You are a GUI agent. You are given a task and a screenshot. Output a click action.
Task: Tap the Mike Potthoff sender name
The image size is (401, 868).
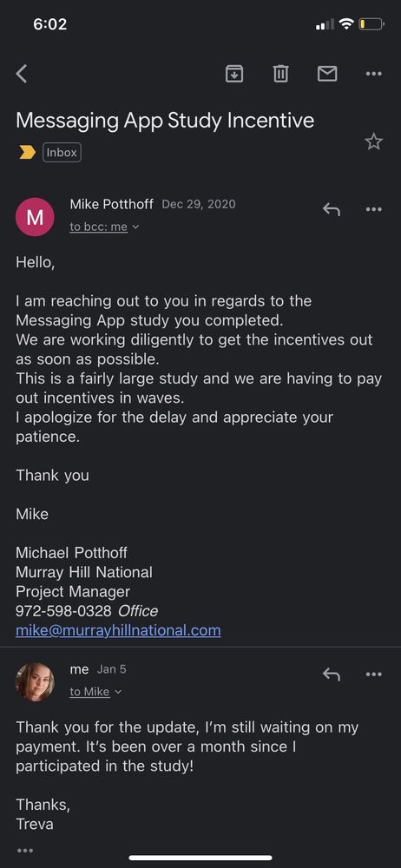[111, 204]
